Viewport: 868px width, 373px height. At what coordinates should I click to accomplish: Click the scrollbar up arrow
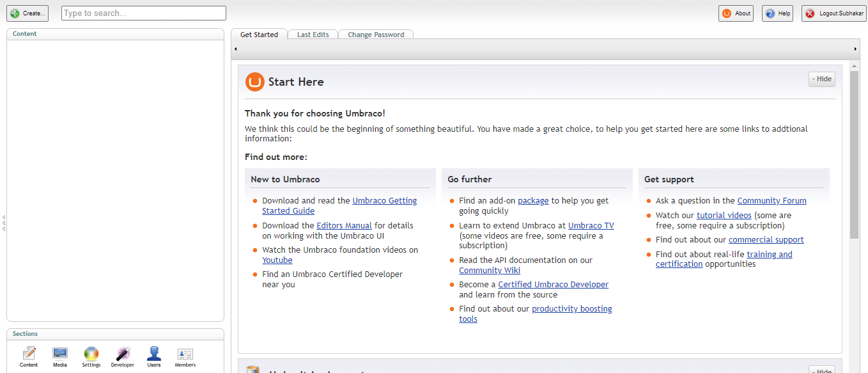(x=854, y=65)
